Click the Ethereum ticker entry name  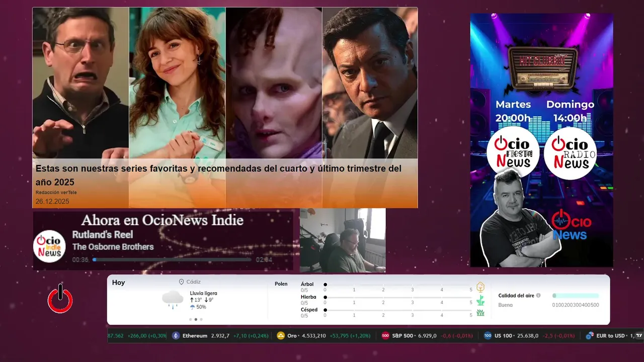(195, 336)
